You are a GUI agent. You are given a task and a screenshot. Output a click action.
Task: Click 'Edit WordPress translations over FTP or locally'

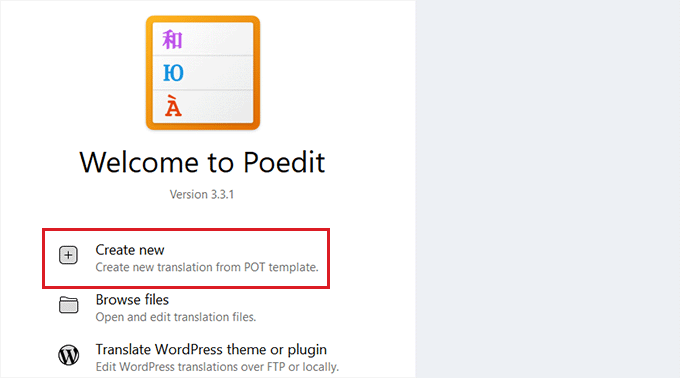[217, 367]
